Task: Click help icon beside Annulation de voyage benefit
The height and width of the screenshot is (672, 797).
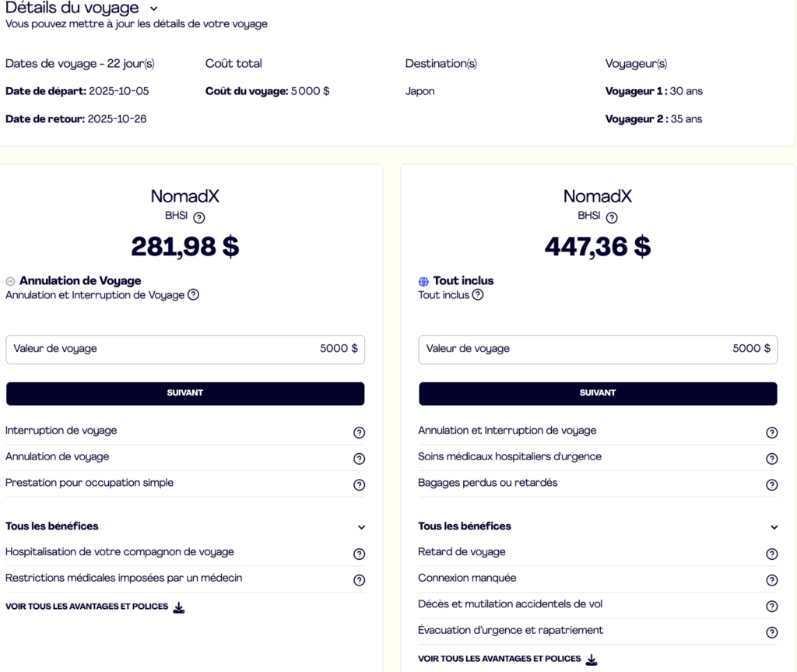Action: (359, 459)
